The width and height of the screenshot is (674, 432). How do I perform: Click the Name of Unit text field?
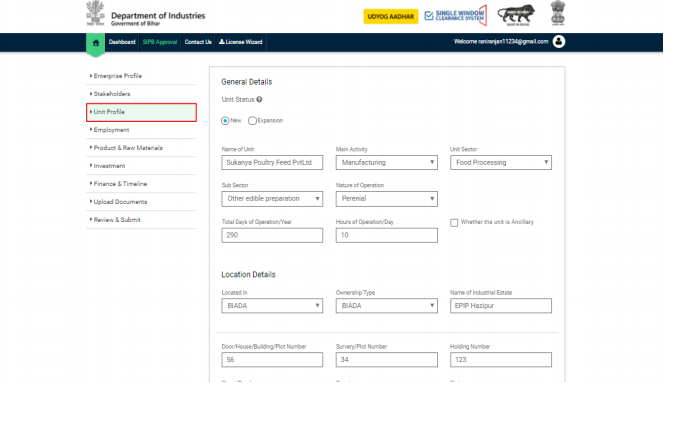click(x=272, y=162)
